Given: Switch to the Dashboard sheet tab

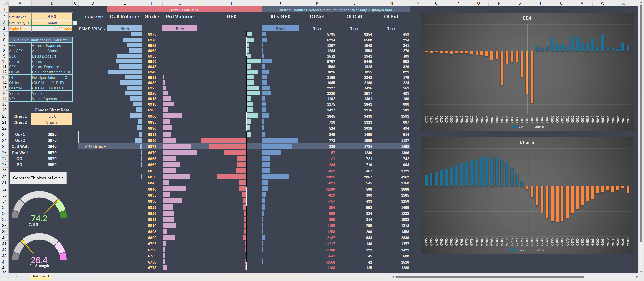Looking at the screenshot, I should coord(40,276).
